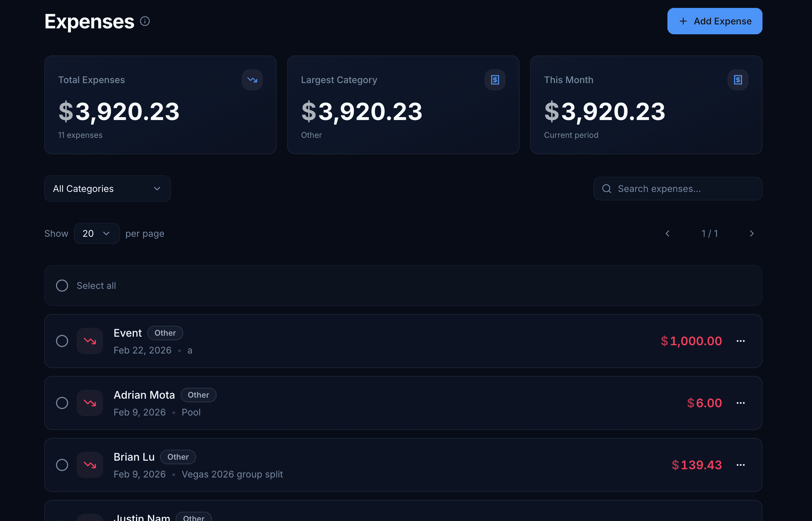Open the three-dot menu for Brian Lu expense
Image resolution: width=812 pixels, height=521 pixels.
coord(741,465)
